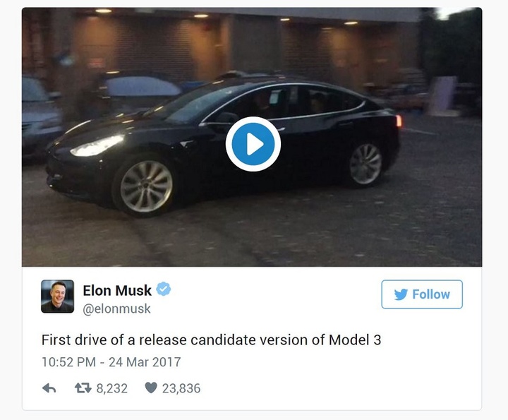Click the car's front wheel in video
Viewport: 508px width, 420px height.
tap(146, 186)
